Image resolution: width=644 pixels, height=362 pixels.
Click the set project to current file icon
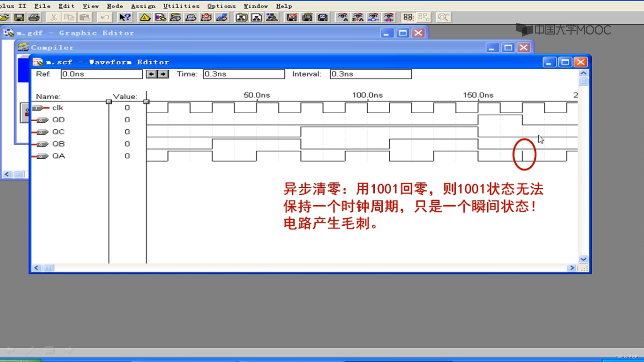[x=257, y=17]
